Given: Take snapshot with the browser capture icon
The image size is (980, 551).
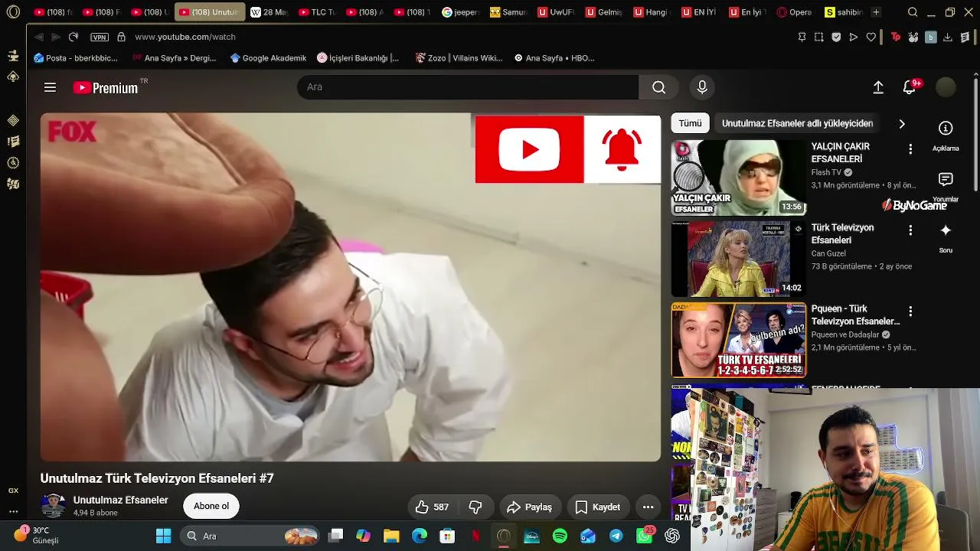Looking at the screenshot, I should pos(818,37).
